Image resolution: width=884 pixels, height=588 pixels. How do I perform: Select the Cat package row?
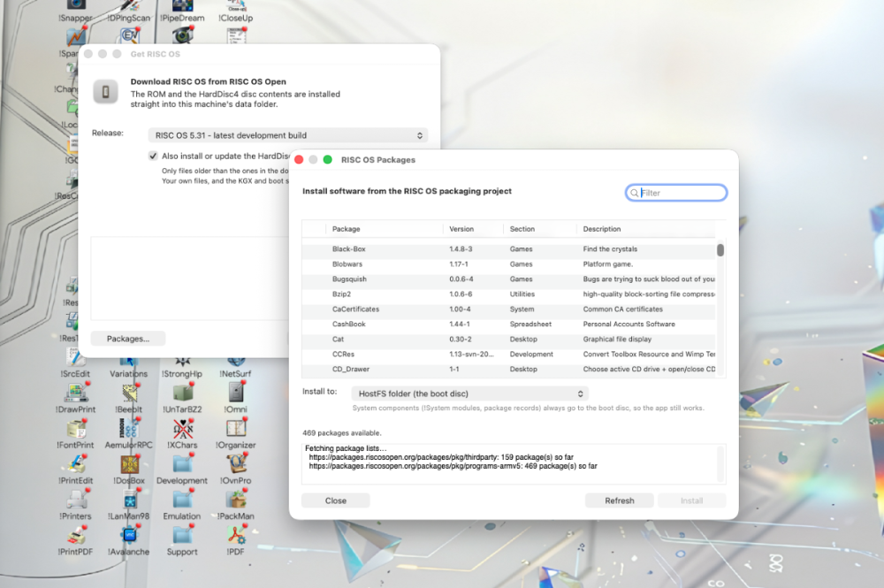(508, 339)
